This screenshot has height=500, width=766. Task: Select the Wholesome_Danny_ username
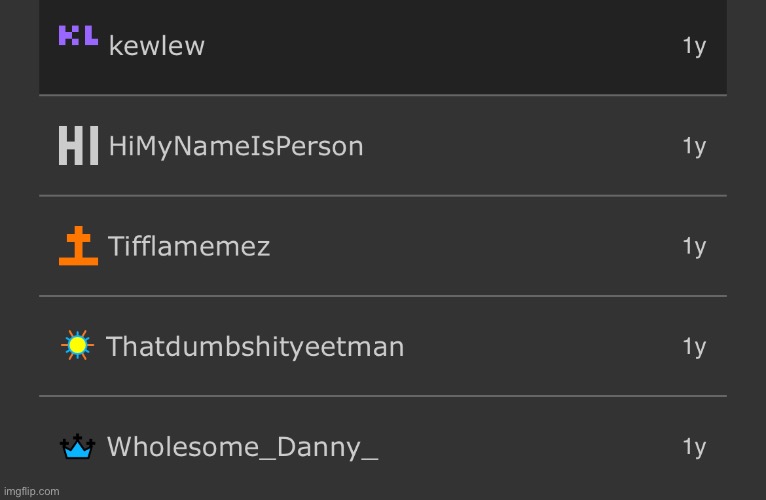pos(242,447)
